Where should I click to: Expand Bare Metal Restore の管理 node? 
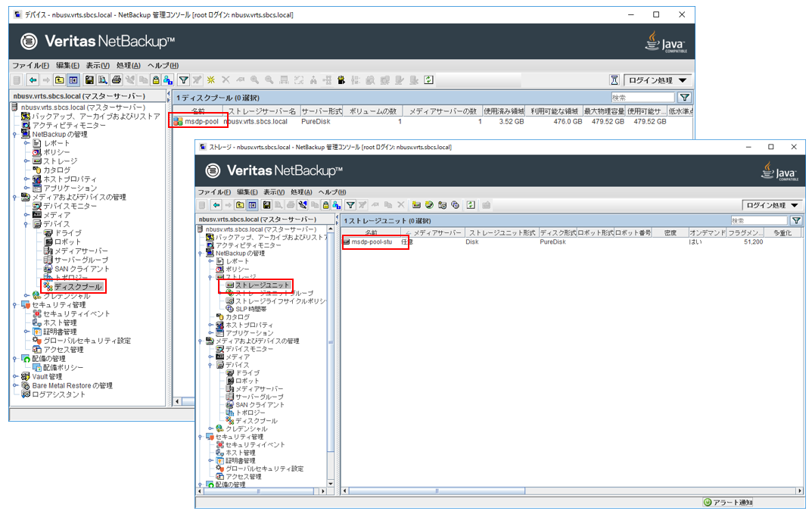click(14, 385)
